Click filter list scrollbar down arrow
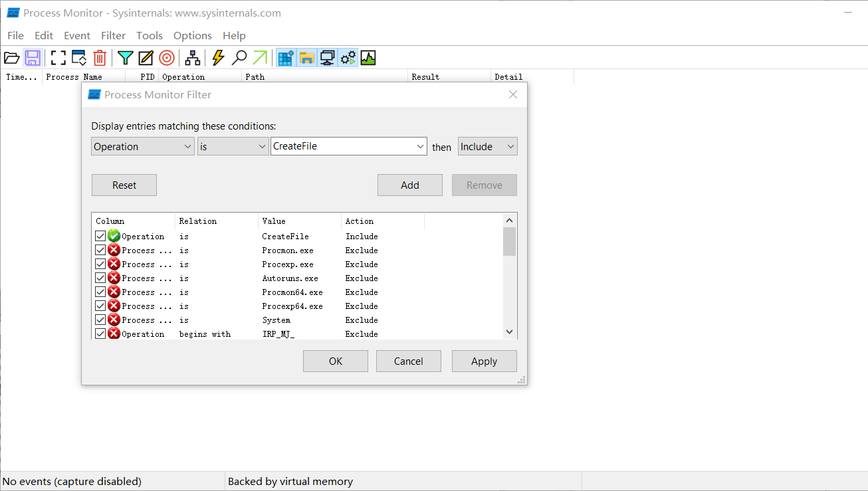Image resolution: width=868 pixels, height=491 pixels. pos(510,332)
